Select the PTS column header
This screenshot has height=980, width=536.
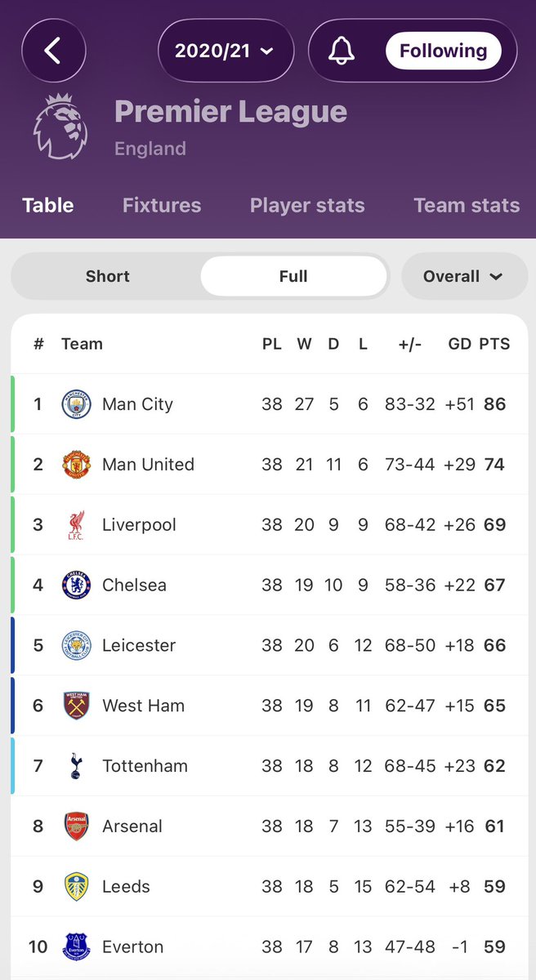point(494,344)
